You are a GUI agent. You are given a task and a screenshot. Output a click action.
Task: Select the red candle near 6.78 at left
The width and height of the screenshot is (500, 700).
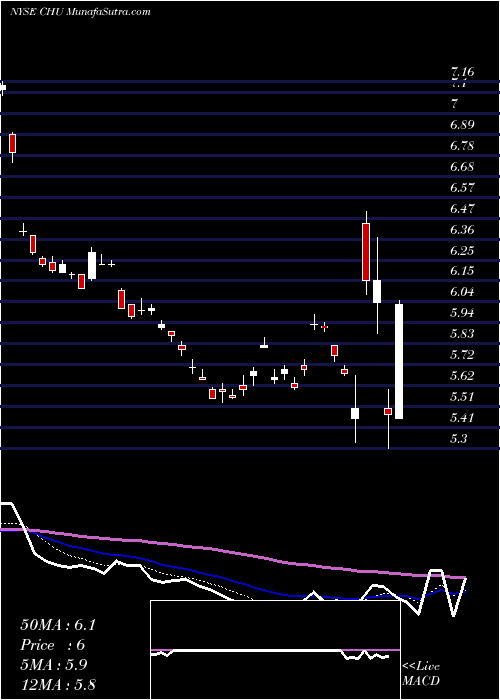(12, 144)
